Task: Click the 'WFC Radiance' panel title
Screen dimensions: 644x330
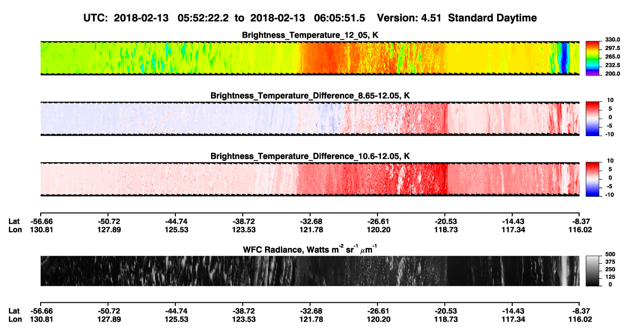Action: point(310,249)
